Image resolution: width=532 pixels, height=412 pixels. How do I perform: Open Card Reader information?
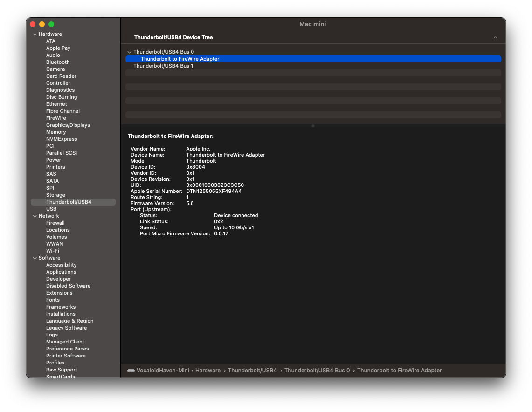coord(61,76)
